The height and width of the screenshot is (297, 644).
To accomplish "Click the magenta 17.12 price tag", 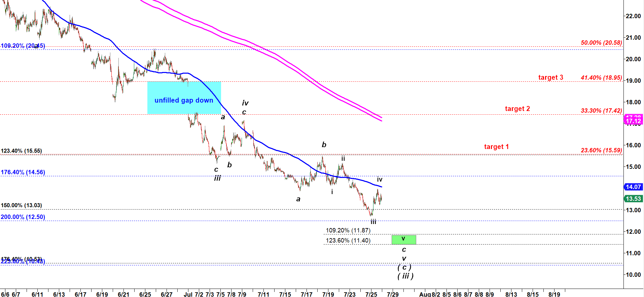I will point(633,121).
